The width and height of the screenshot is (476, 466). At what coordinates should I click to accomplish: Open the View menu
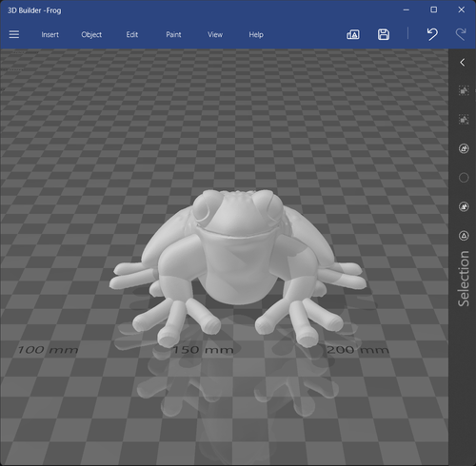[x=215, y=34]
